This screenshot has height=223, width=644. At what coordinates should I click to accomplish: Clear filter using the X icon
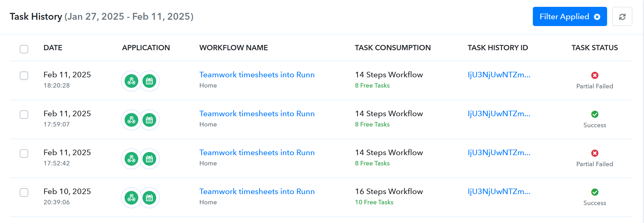[597, 17]
